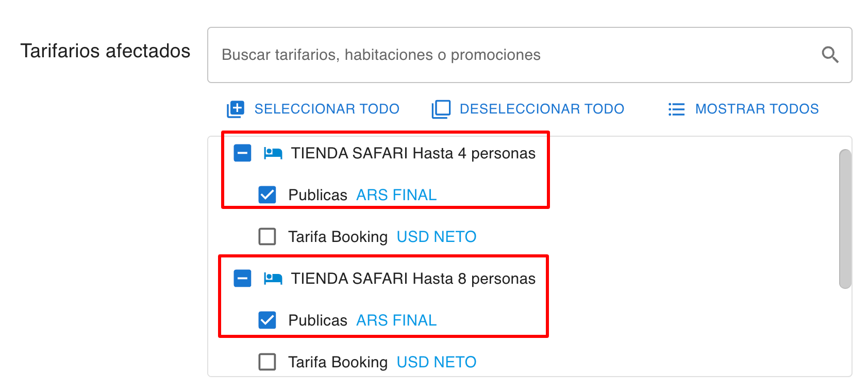Click the tarifarios search input field
Image resolution: width=868 pixels, height=389 pixels.
coord(464,55)
